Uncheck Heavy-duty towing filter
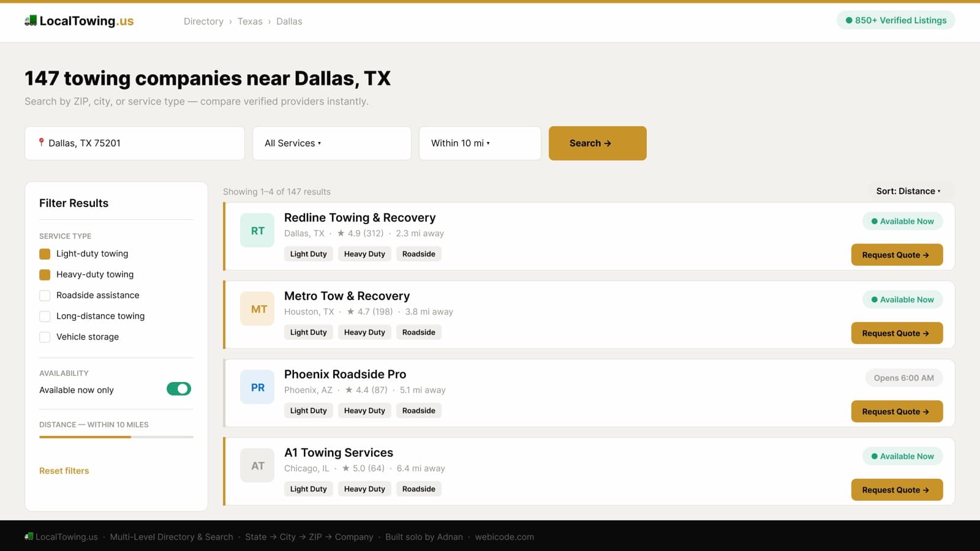The image size is (980, 551). 45,274
